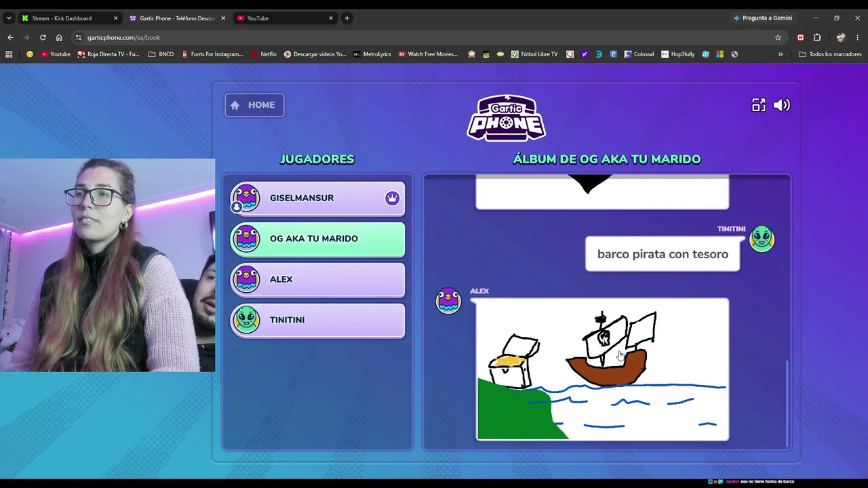Viewport: 868px width, 488px height.
Task: Mute the Gartic Phone sound
Action: pos(782,105)
